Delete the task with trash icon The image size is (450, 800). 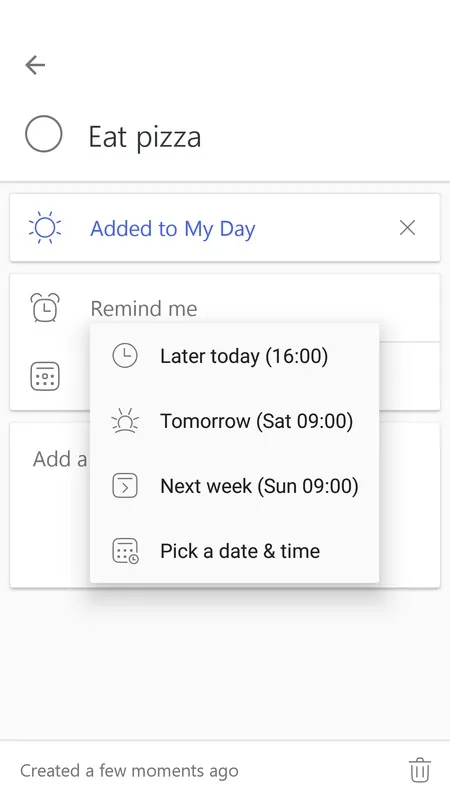(x=420, y=770)
